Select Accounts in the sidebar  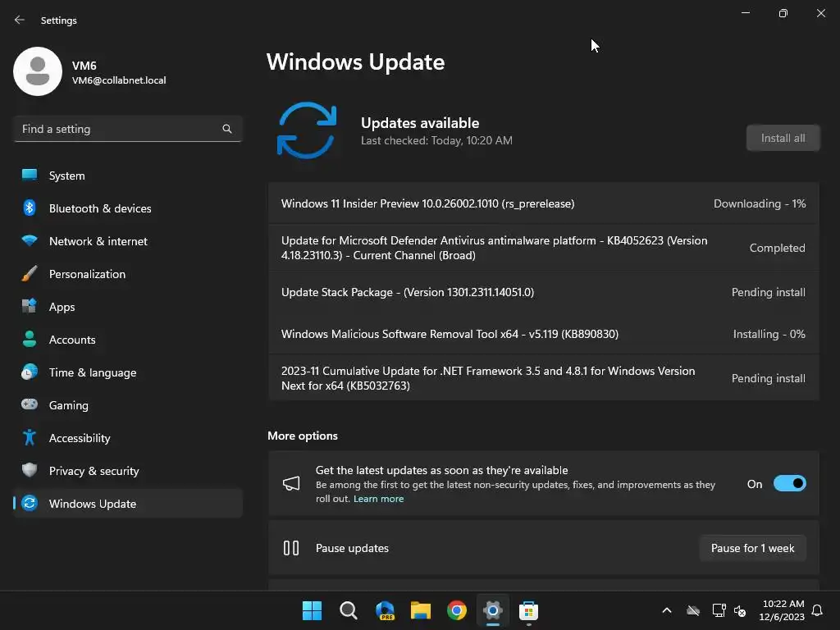[72, 340]
